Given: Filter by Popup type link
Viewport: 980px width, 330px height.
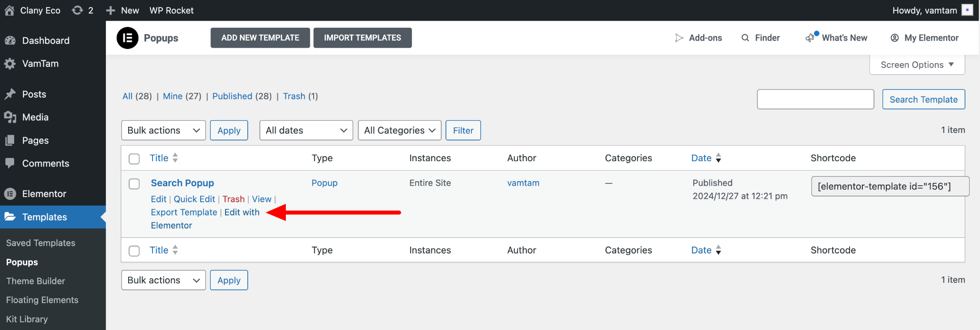Looking at the screenshot, I should click(x=324, y=183).
